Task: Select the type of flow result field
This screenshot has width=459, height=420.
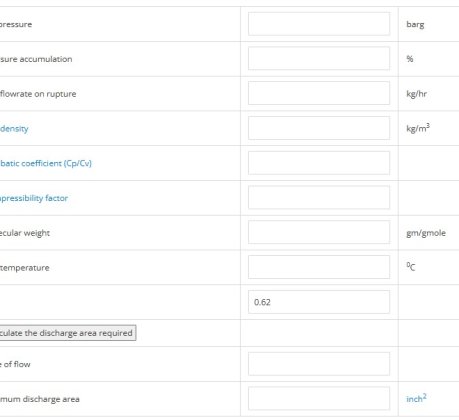Action: (x=319, y=364)
